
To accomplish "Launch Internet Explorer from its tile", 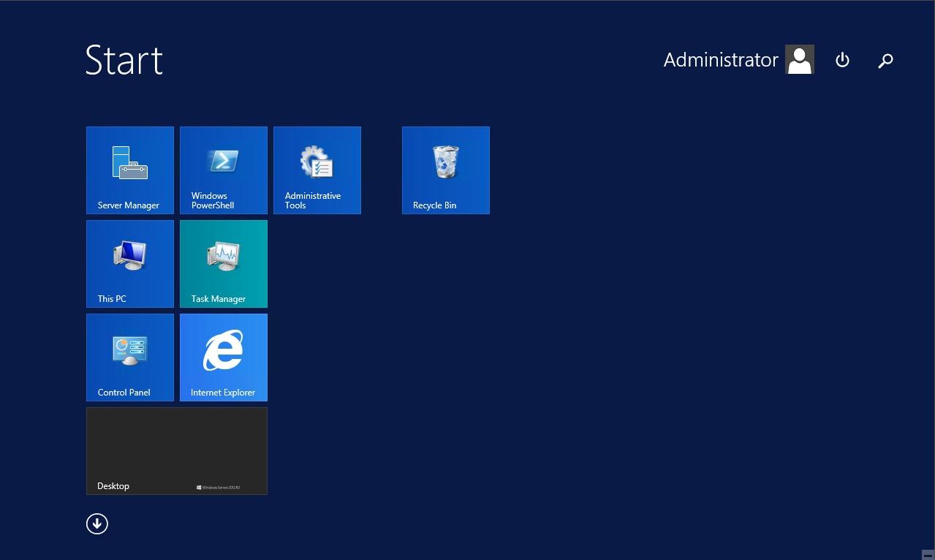I will [224, 357].
